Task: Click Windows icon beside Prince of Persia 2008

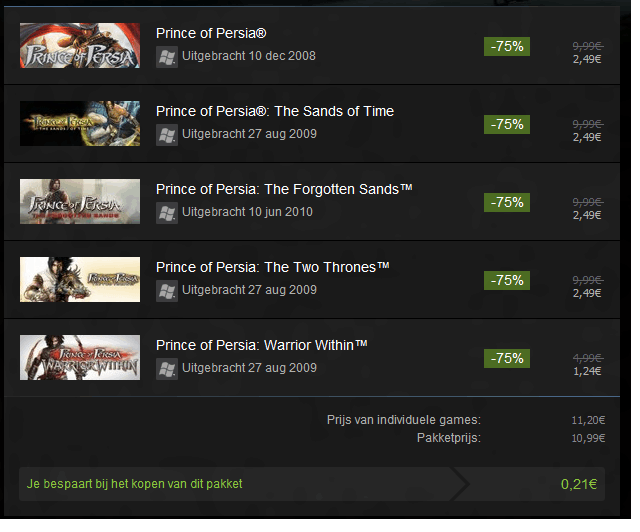Action: (167, 56)
